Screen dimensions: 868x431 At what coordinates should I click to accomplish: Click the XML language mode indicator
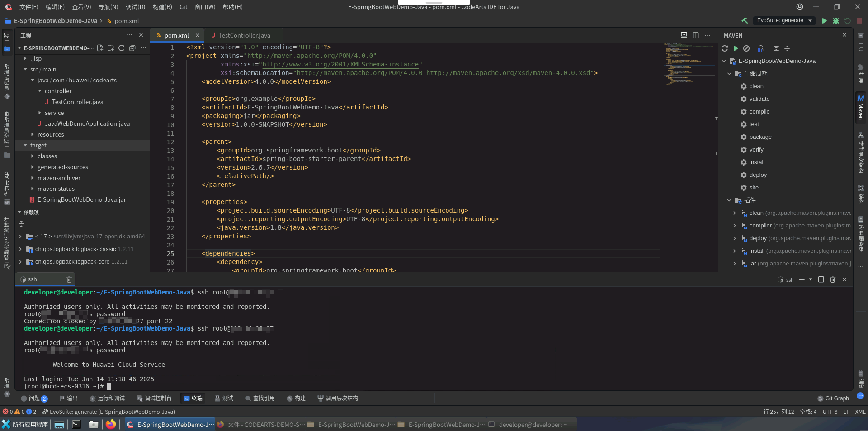point(860,412)
